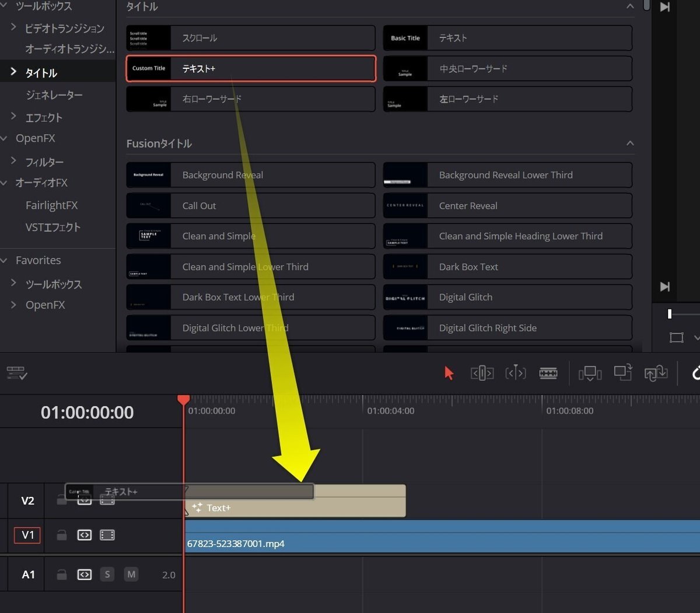Select VSTエフェクト in the sidebar

[x=53, y=227]
